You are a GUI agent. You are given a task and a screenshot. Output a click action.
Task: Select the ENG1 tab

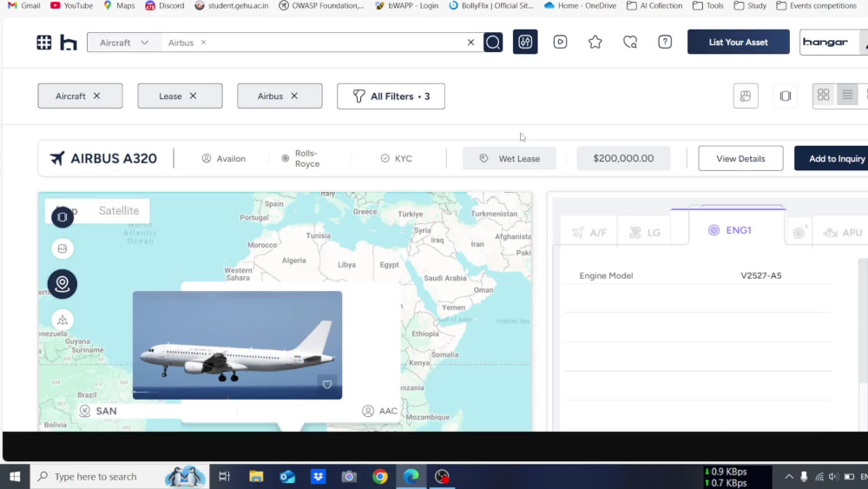tap(730, 230)
